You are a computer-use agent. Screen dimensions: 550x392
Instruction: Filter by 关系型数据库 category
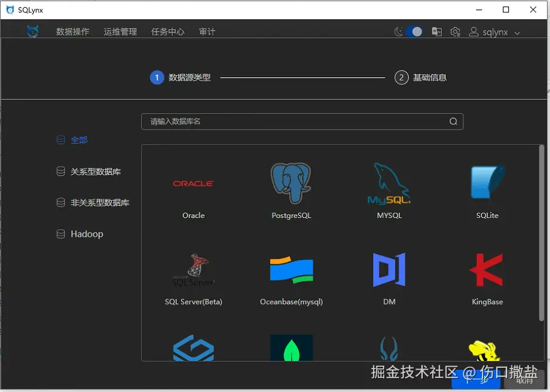[89, 172]
